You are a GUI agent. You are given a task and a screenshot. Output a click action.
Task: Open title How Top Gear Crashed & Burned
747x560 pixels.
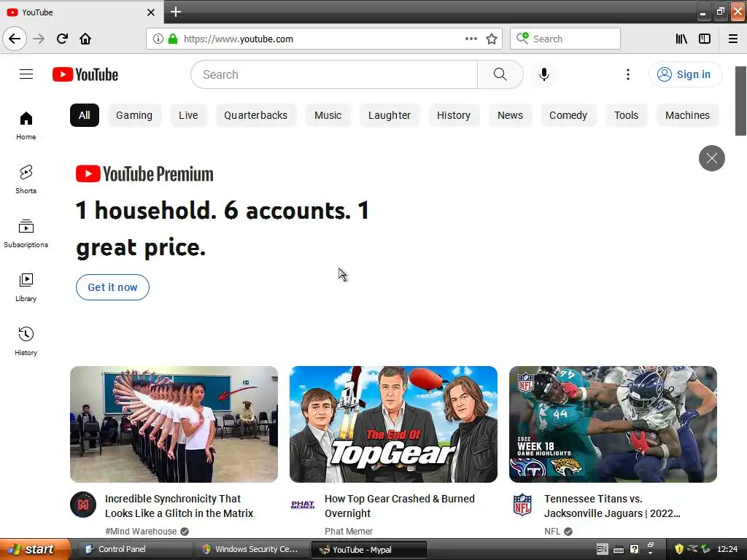pos(400,506)
